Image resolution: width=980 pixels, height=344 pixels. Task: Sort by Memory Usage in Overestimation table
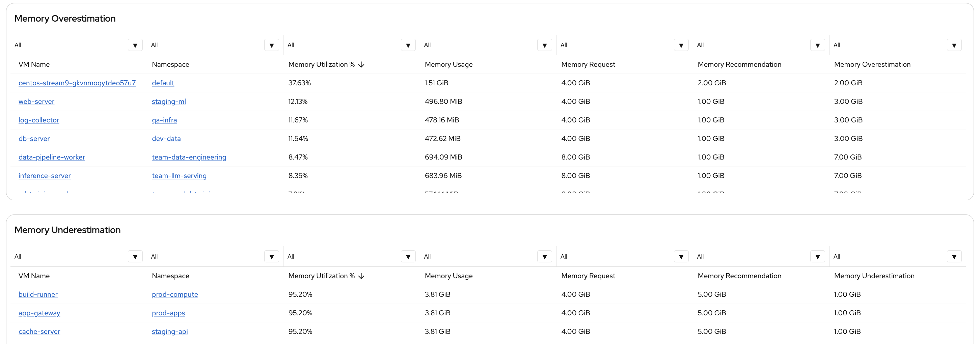448,65
